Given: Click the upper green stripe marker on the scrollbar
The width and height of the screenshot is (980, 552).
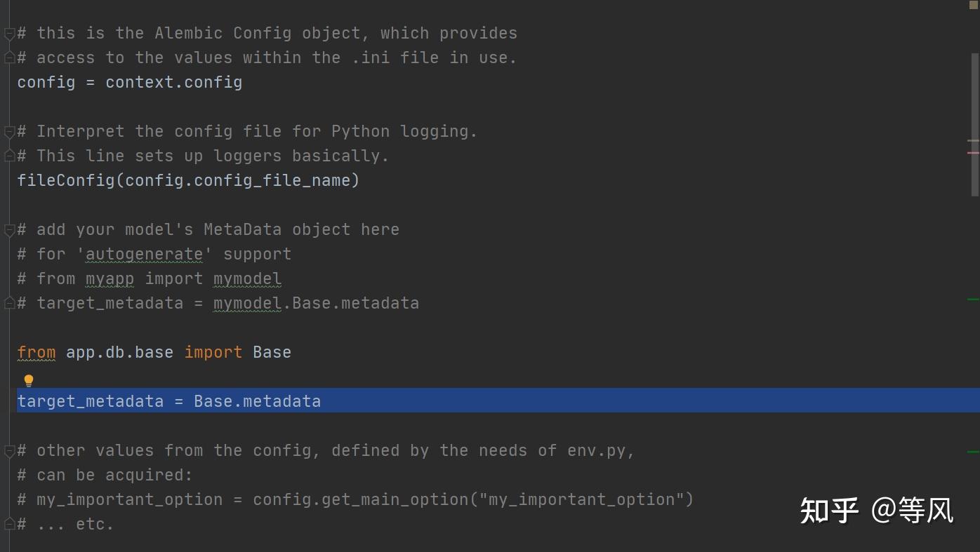Looking at the screenshot, I should pos(973,299).
